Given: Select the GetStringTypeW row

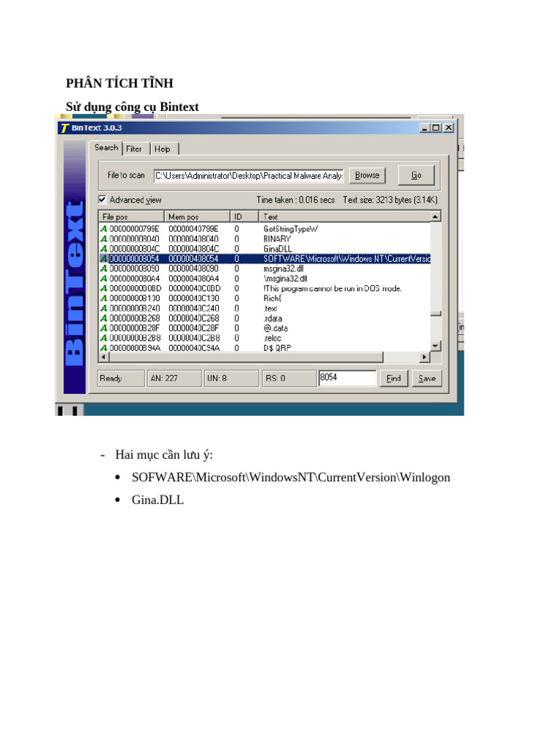Looking at the screenshot, I should tap(265, 229).
